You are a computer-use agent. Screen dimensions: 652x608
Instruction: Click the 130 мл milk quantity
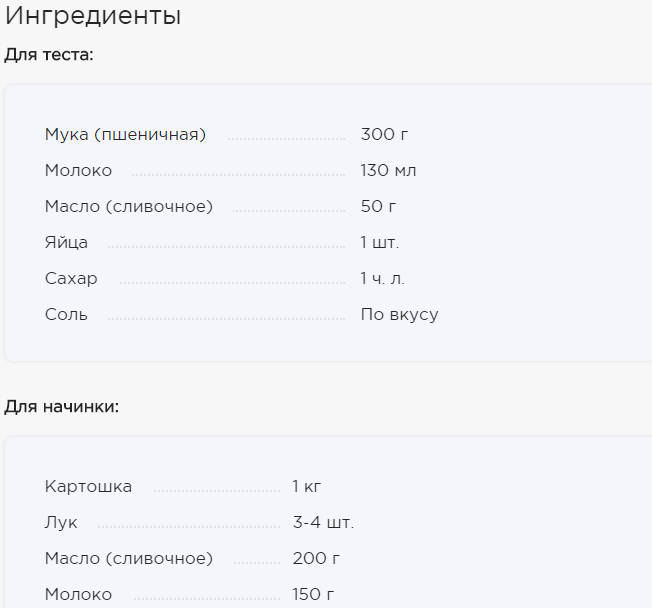(x=388, y=171)
